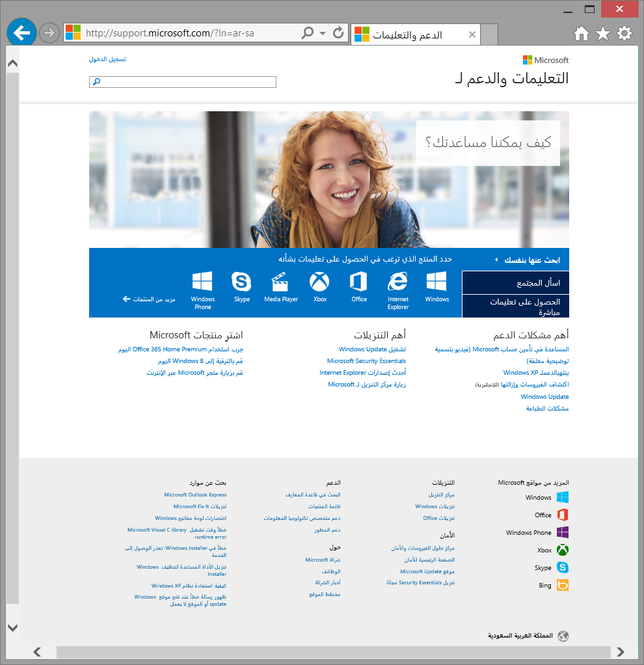
Task: Open قم بالترقية إلى Windows 8 link
Action: (200, 361)
